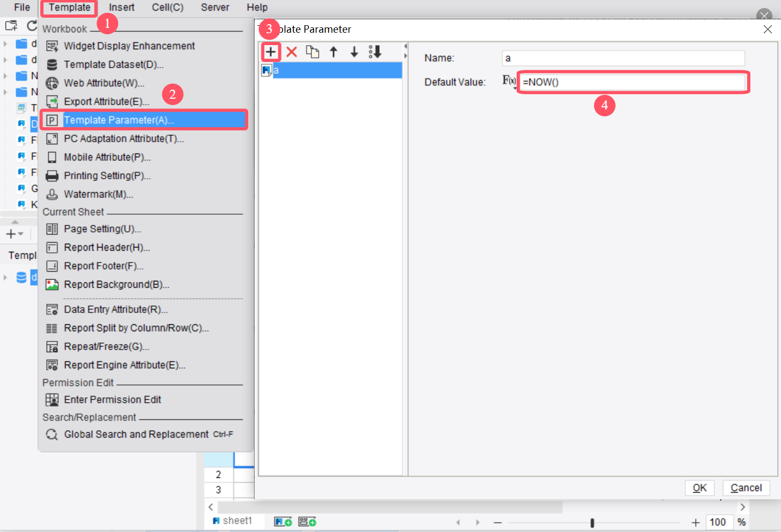Open Mobile Attribute(P) settings
Image resolution: width=781 pixels, height=532 pixels.
coord(107,157)
